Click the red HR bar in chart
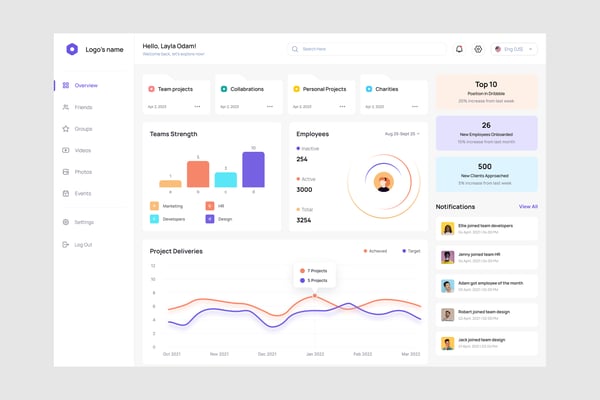Viewport: 600px width, 400px height. tap(198, 174)
